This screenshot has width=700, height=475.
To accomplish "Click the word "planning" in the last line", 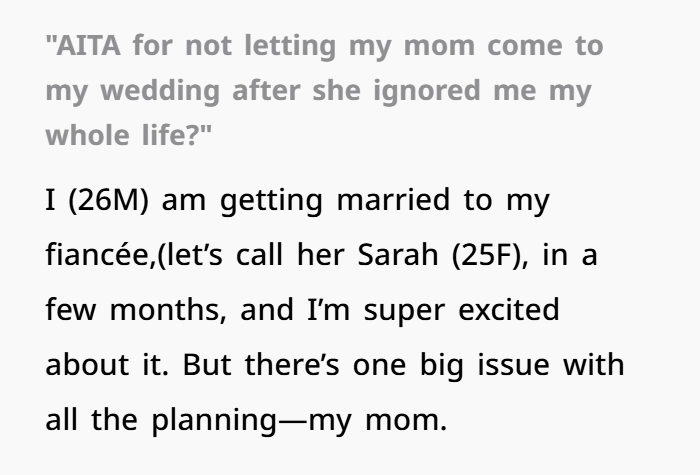I will [x=214, y=421].
